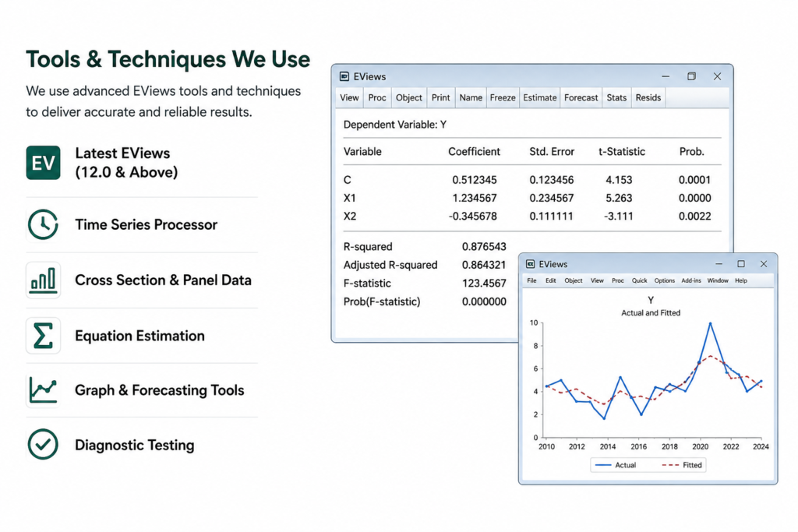This screenshot has height=532, width=798.
Task: Click the X1 coefficient value 1.234567
Action: pos(475,198)
